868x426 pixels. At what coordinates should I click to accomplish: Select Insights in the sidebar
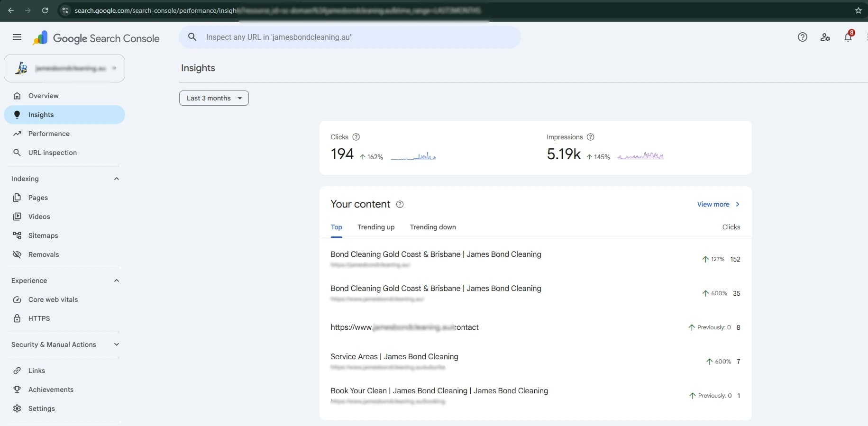point(64,115)
